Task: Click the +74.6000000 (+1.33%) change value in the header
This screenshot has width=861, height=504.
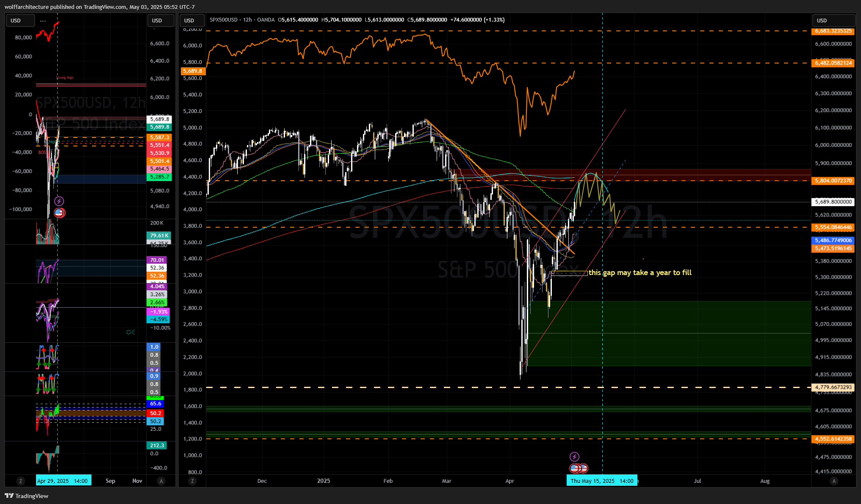Action: pos(477,20)
